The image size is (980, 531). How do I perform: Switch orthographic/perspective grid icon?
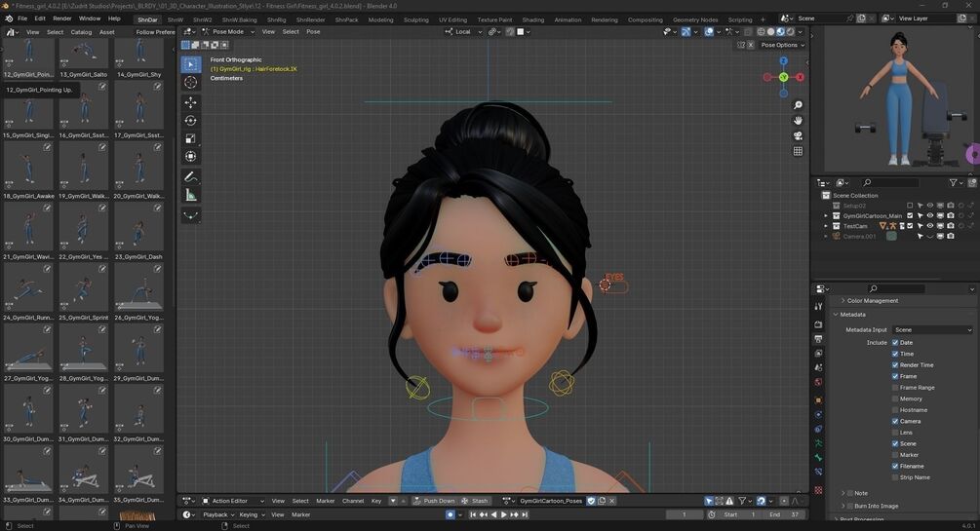[x=798, y=151]
